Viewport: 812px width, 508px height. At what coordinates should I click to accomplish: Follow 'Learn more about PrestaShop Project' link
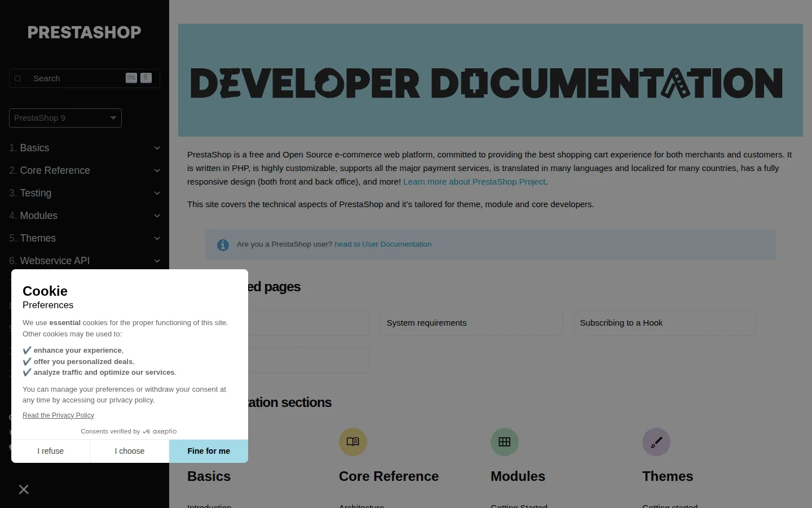474,182
